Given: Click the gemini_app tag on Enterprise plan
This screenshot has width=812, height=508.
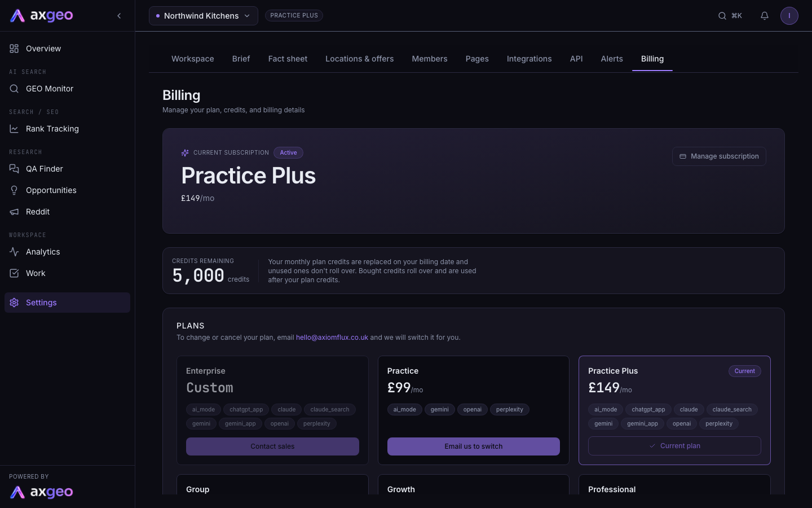Looking at the screenshot, I should [240, 424].
